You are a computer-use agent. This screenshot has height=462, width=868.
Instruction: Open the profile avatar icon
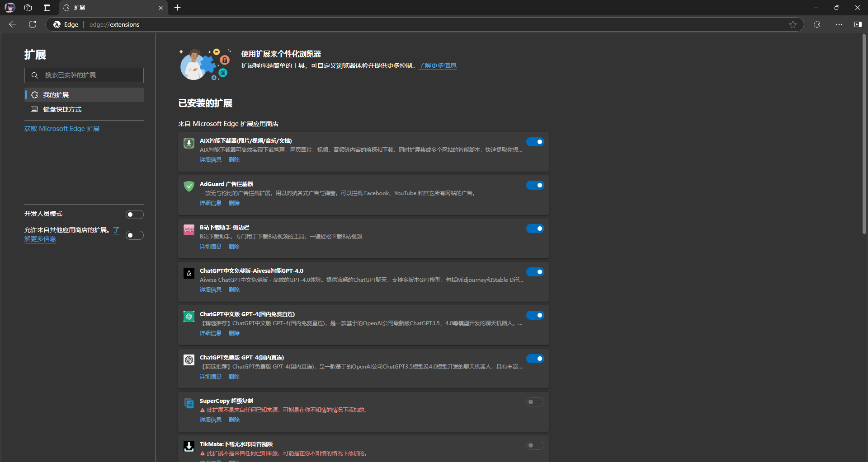tap(10, 8)
